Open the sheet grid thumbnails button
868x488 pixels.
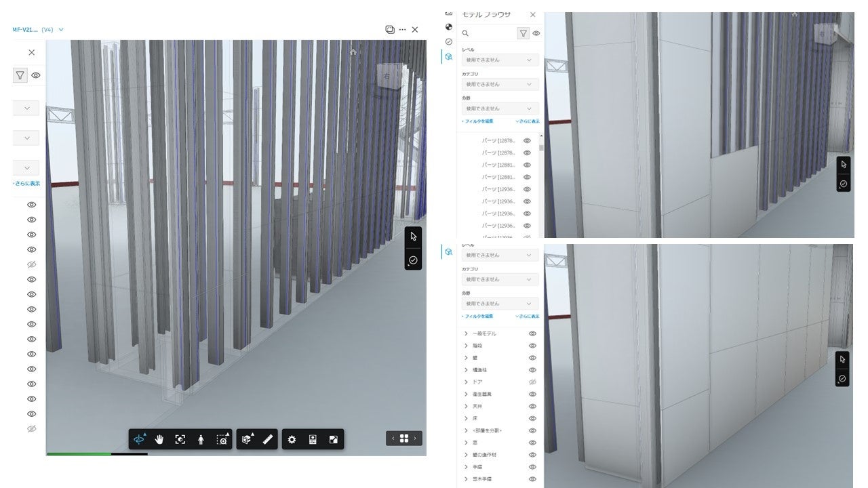coord(404,438)
